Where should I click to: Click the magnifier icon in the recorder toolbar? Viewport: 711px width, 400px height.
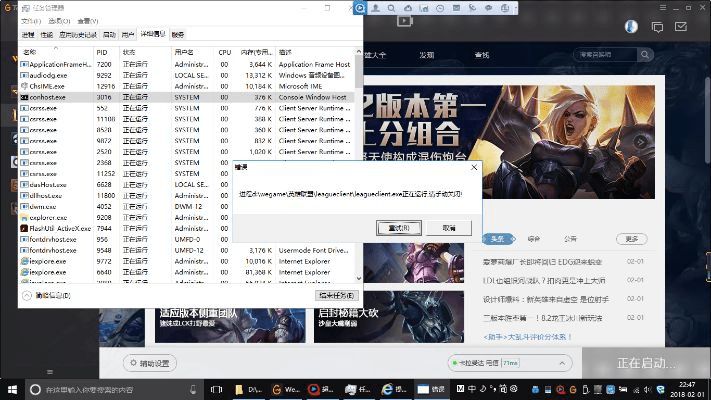click(x=391, y=8)
